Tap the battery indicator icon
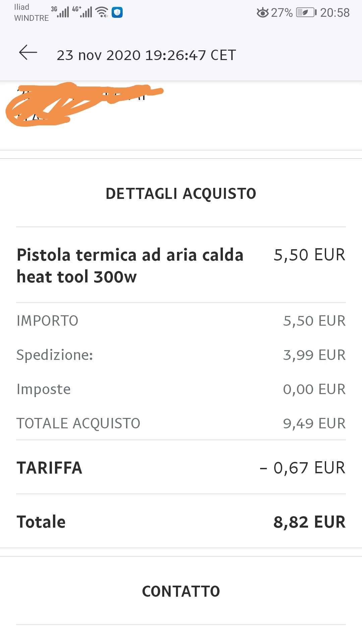This screenshot has height=644, width=362. click(x=306, y=13)
